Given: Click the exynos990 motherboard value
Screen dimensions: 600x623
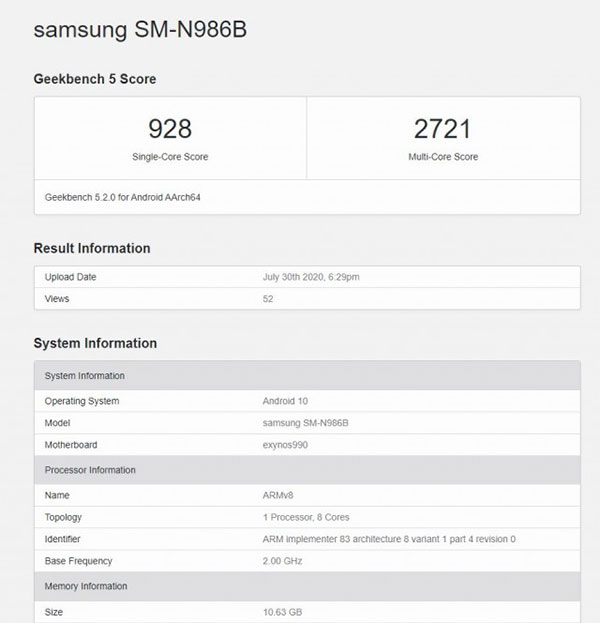Looking at the screenshot, I should pos(284,445).
